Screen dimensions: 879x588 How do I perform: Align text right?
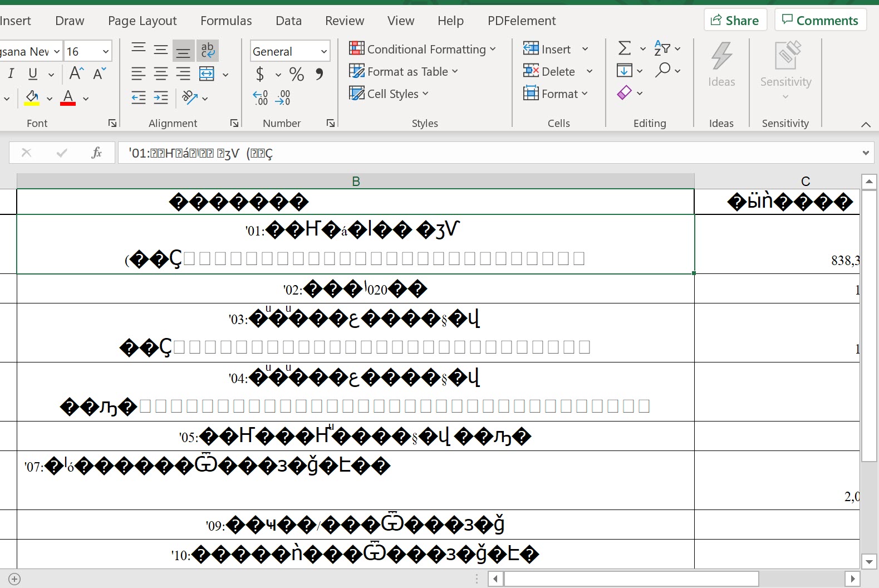[183, 73]
